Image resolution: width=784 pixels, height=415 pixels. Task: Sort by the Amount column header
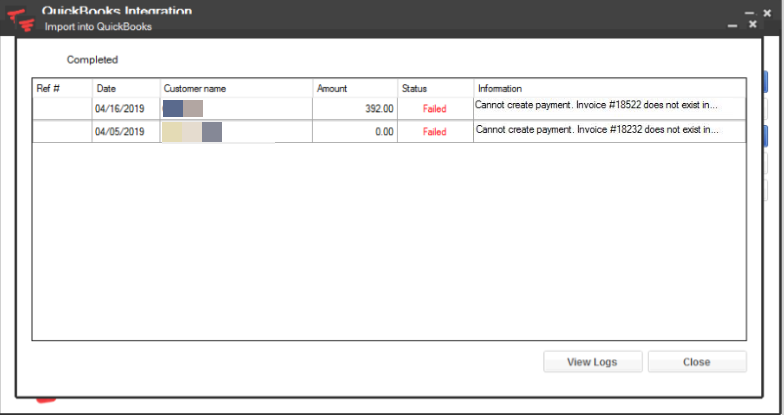(x=355, y=88)
